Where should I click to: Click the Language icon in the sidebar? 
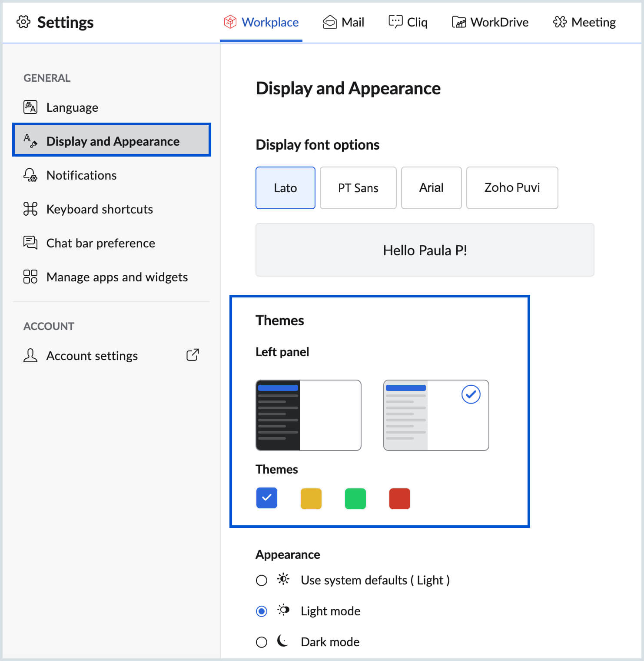30,107
